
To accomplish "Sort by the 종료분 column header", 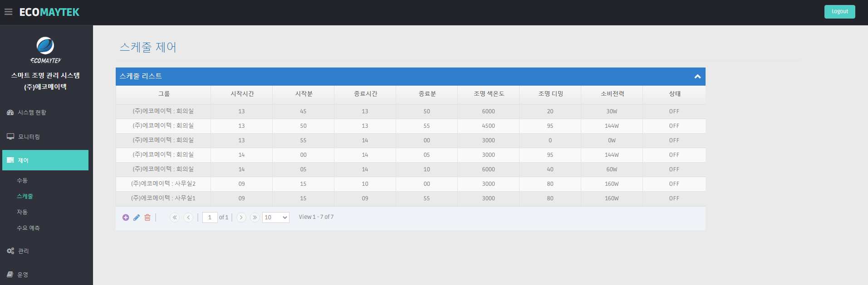I will 427,94.
